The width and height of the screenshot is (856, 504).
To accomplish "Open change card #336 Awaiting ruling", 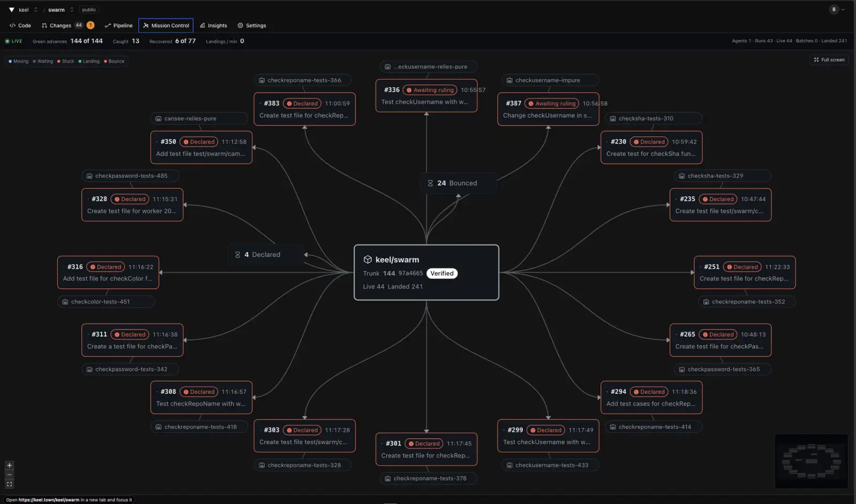I will click(x=426, y=95).
